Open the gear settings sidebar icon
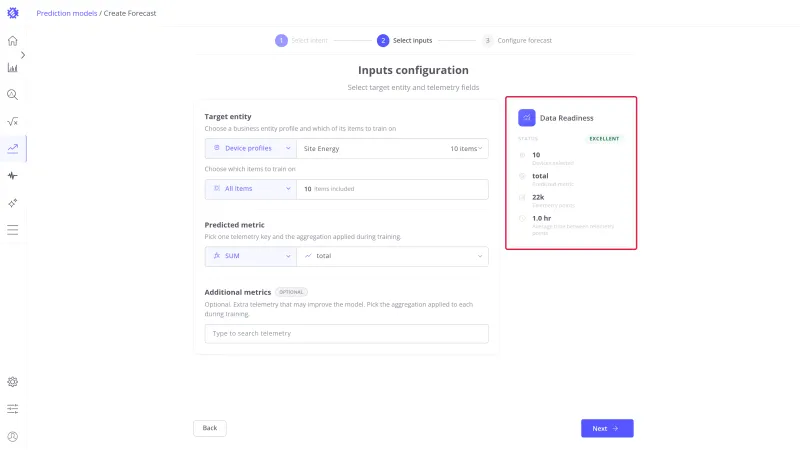Image resolution: width=800 pixels, height=450 pixels. (13, 382)
